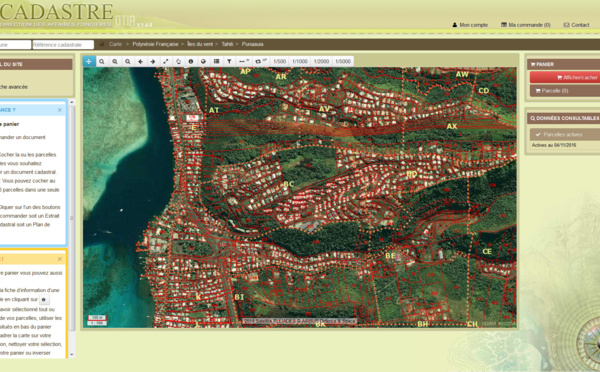This screenshot has width=600, height=372.
Task: Click Carte in the breadcrumb
Action: tap(115, 44)
